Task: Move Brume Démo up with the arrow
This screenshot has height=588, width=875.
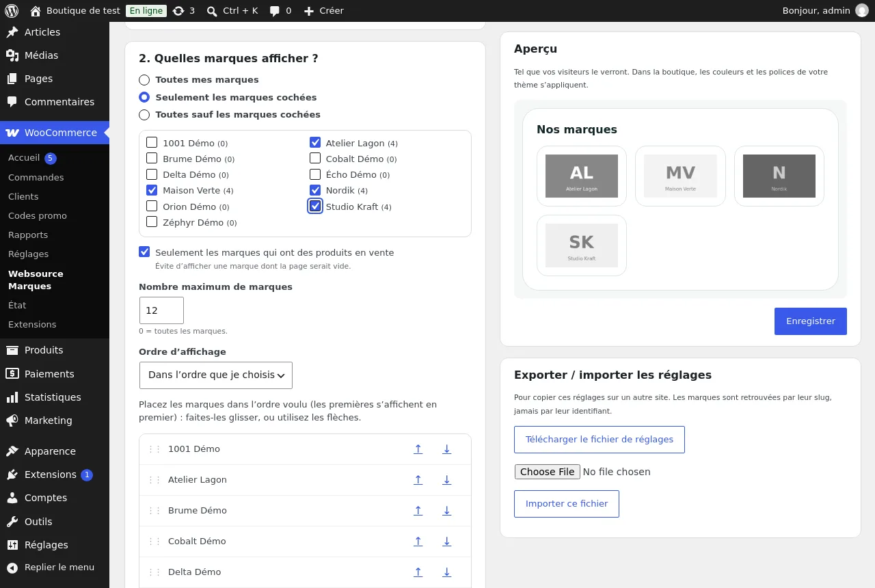Action: click(418, 511)
